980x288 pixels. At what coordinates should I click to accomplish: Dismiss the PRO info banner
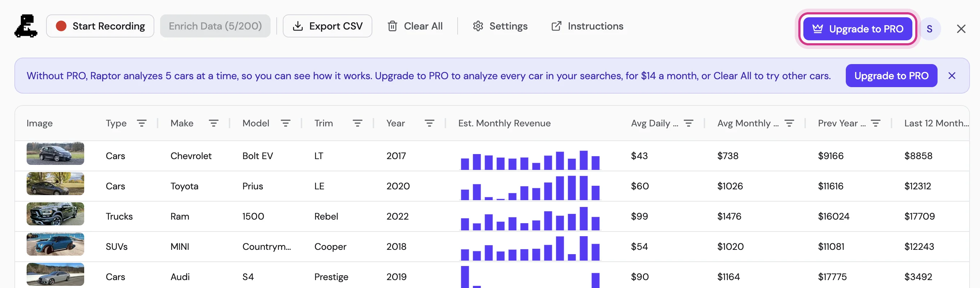coord(952,76)
